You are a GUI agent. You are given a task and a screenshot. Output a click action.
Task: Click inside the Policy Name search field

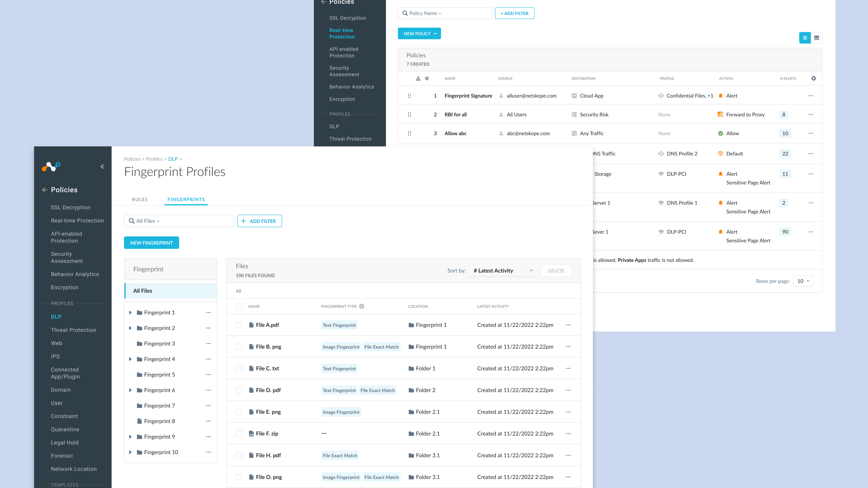pos(445,13)
